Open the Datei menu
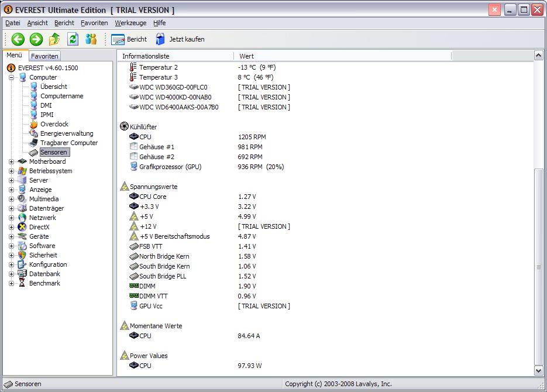 tap(12, 23)
